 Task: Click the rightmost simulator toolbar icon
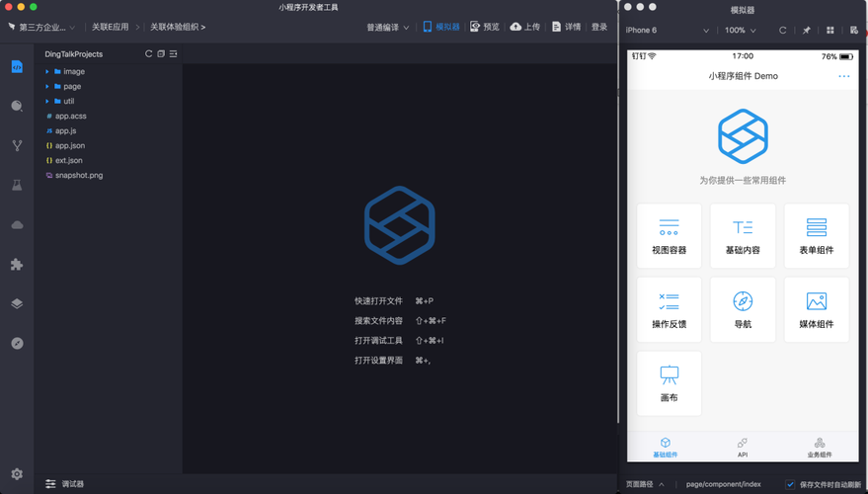pyautogui.click(x=854, y=31)
